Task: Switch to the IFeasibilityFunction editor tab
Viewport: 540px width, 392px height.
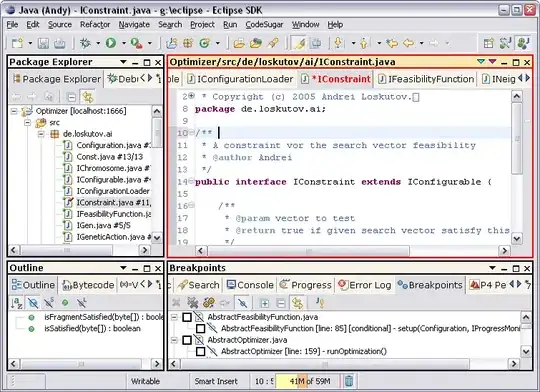Action: 426,79
